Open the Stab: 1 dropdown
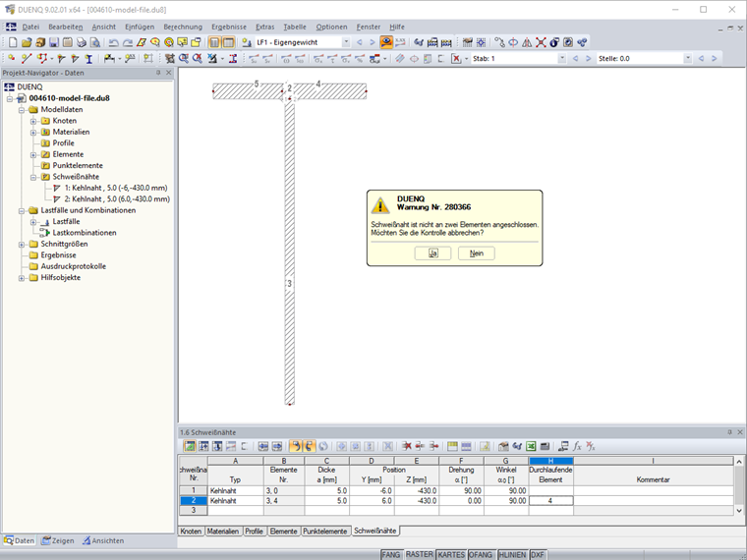Screen dimensions: 747x560 (x=562, y=58)
